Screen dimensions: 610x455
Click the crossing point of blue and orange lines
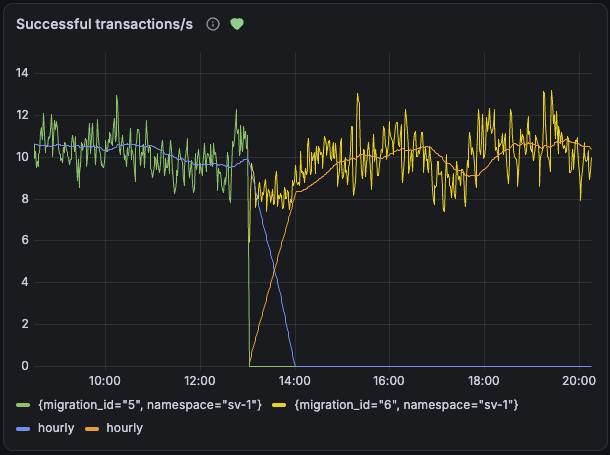[274, 269]
